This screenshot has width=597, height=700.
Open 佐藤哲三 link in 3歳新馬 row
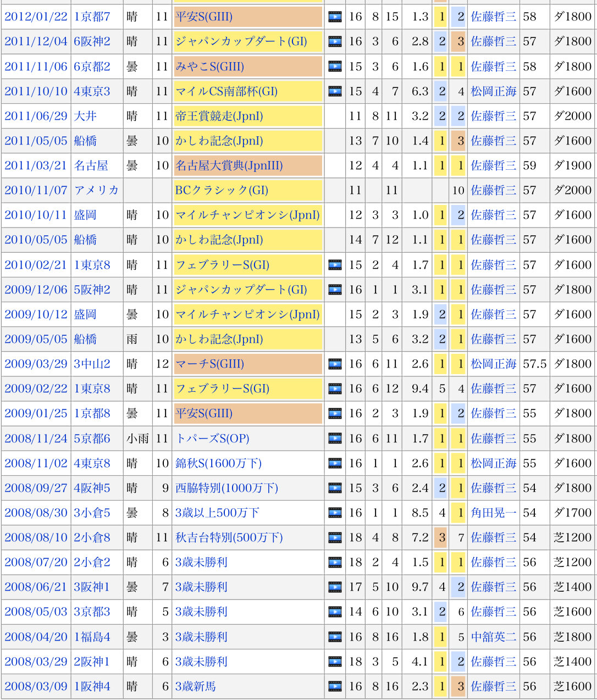point(493,686)
